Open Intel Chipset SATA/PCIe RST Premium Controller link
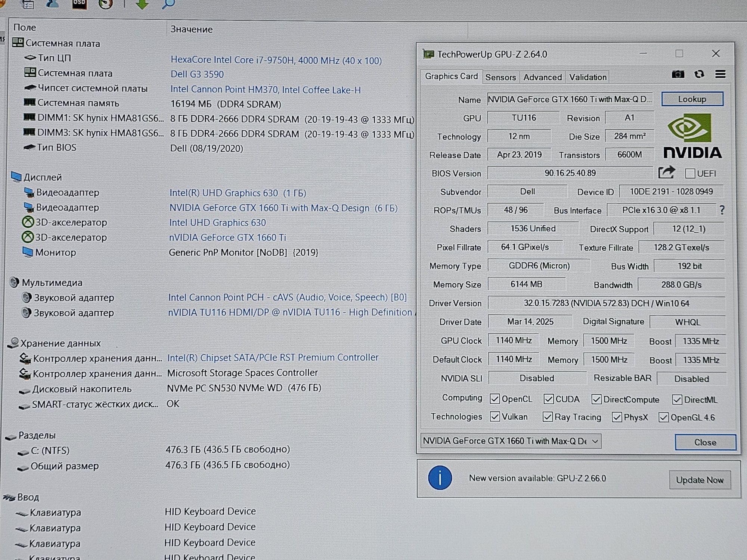Screen dimensions: 747x560 (273, 357)
